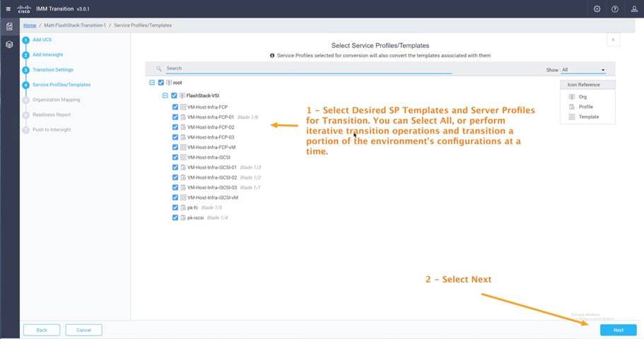This screenshot has width=644, height=339.
Task: Go to the Add Intersight step
Action: point(47,54)
